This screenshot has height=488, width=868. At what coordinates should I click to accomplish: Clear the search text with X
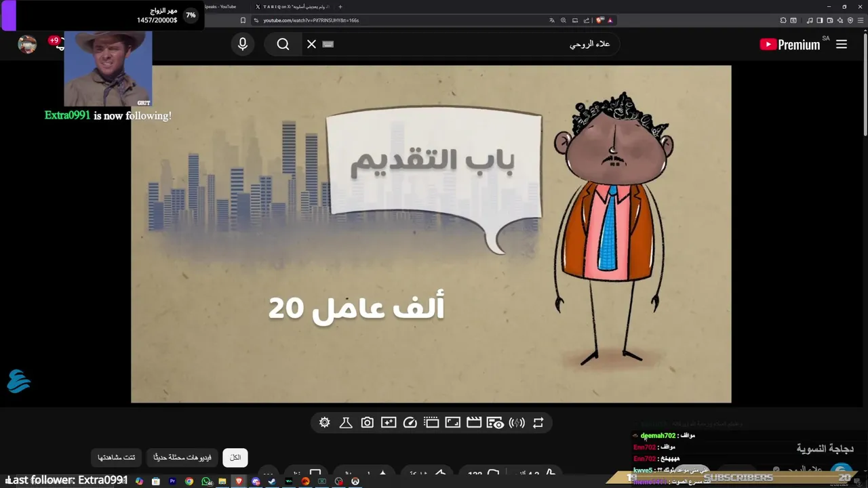click(x=311, y=44)
